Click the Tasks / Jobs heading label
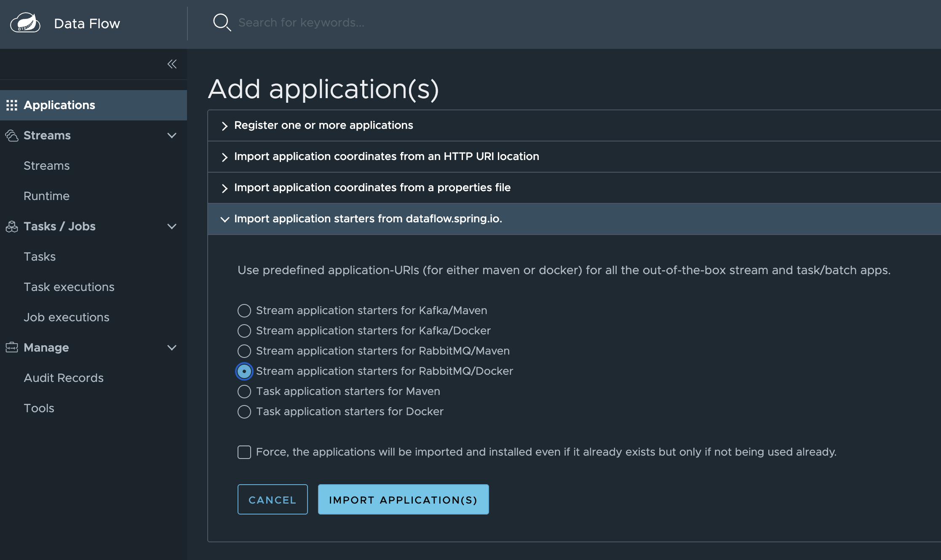 pos(59,227)
